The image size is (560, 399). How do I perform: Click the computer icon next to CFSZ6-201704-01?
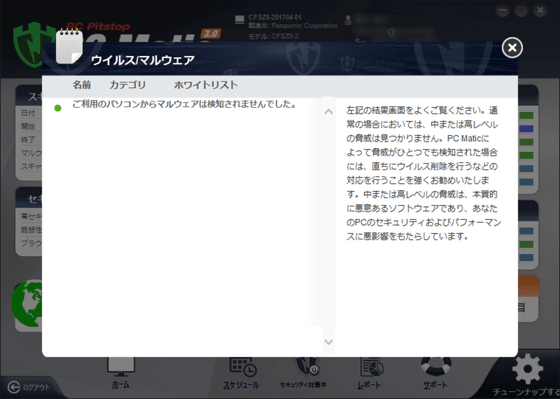click(x=240, y=20)
